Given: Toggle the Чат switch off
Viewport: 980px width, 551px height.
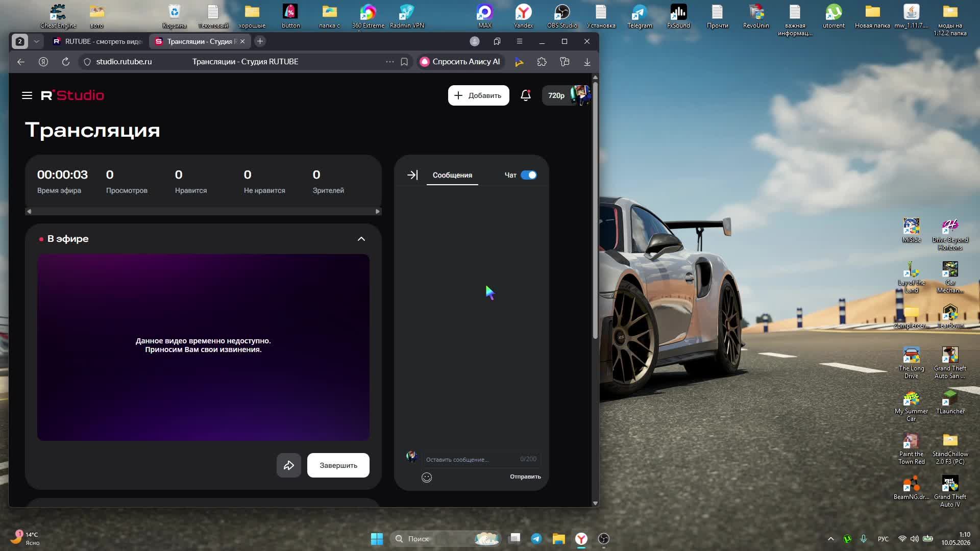Looking at the screenshot, I should [x=529, y=175].
